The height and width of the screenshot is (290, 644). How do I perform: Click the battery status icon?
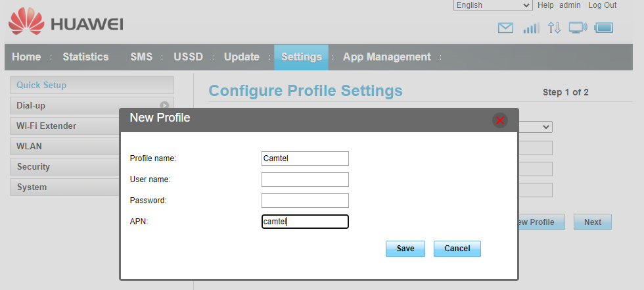(603, 28)
